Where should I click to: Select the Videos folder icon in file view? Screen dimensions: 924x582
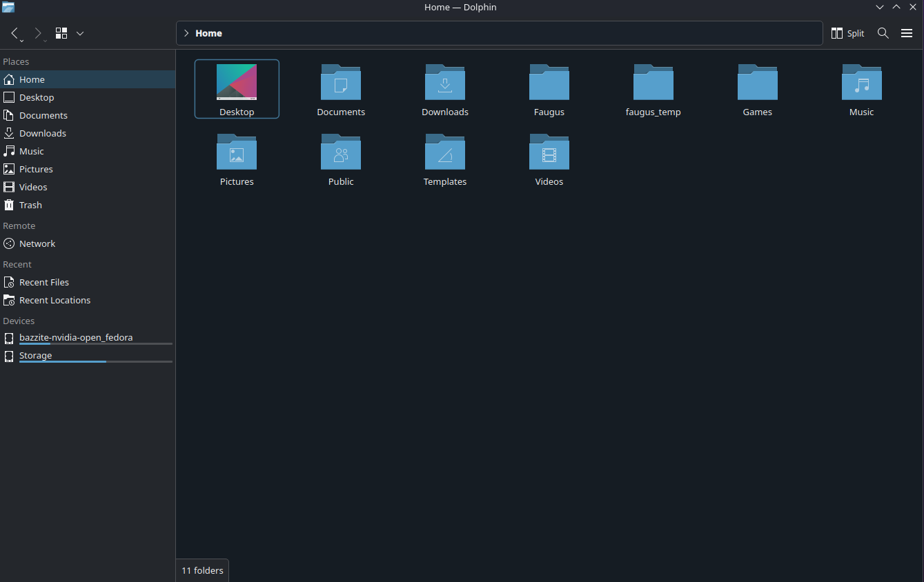tap(549, 152)
